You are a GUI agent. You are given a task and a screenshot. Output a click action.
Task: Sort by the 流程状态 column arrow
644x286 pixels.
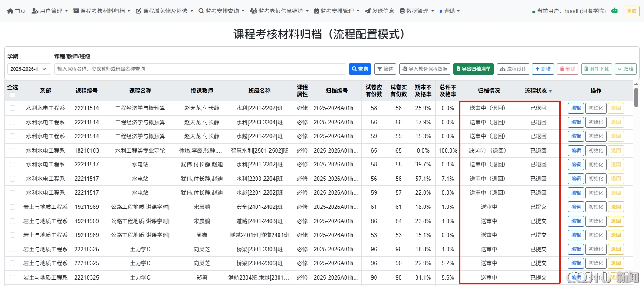[x=550, y=91]
